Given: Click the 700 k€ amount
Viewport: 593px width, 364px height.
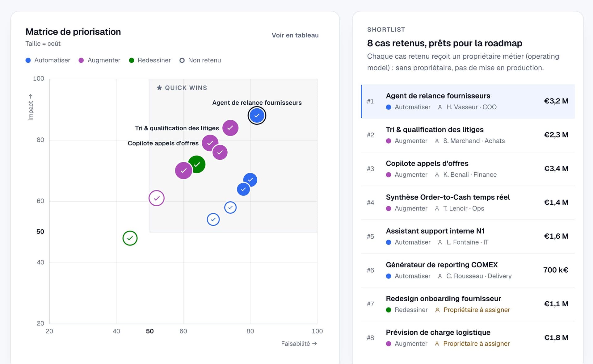Looking at the screenshot, I should (556, 270).
